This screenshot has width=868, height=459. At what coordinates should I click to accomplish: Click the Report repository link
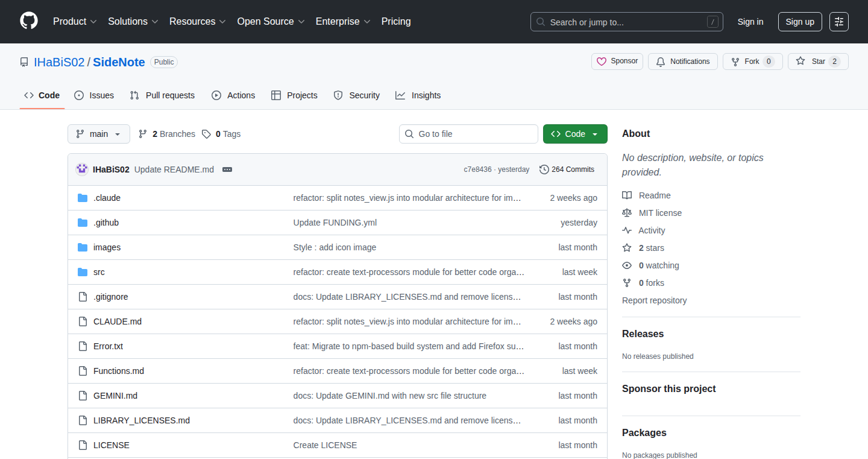655,300
